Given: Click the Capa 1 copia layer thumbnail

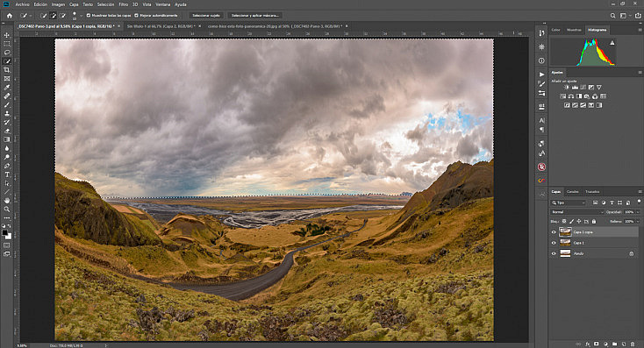Looking at the screenshot, I should [x=565, y=232].
